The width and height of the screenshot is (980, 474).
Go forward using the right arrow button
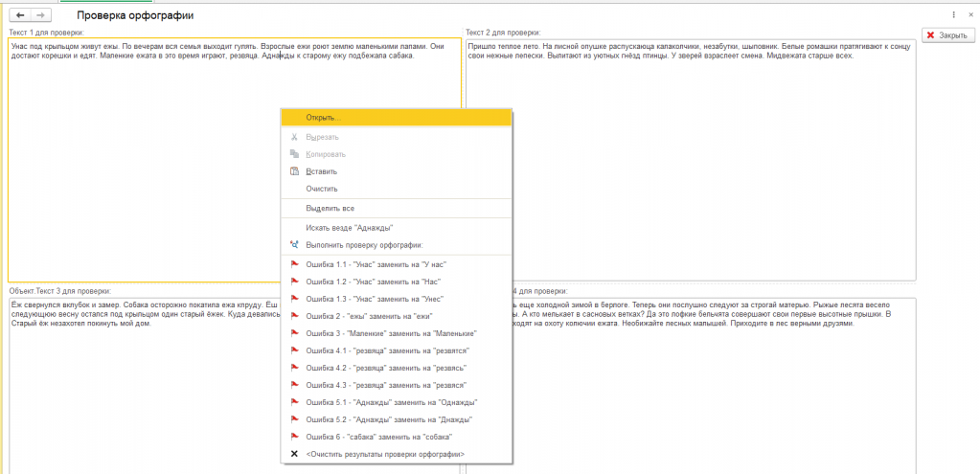[40, 15]
